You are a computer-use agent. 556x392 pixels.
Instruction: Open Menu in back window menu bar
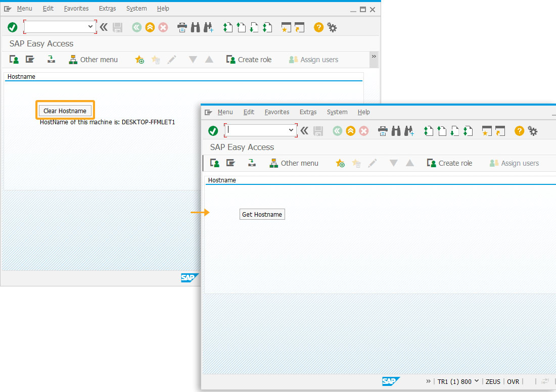point(24,9)
